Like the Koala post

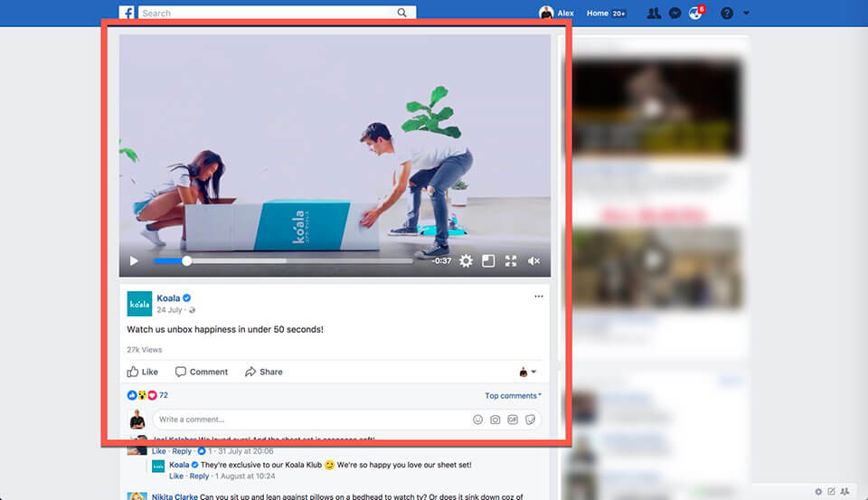(143, 372)
